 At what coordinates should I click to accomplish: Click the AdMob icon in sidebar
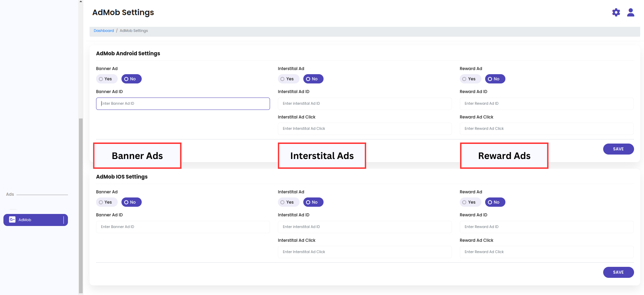(x=12, y=220)
